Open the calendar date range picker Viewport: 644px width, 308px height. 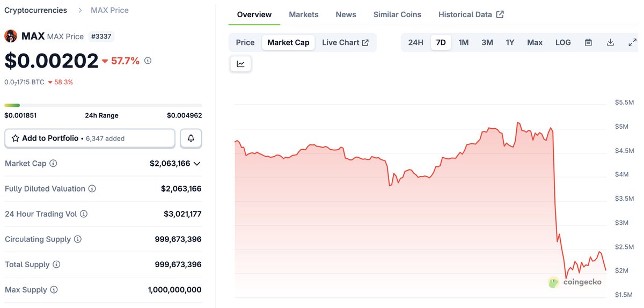coord(588,42)
